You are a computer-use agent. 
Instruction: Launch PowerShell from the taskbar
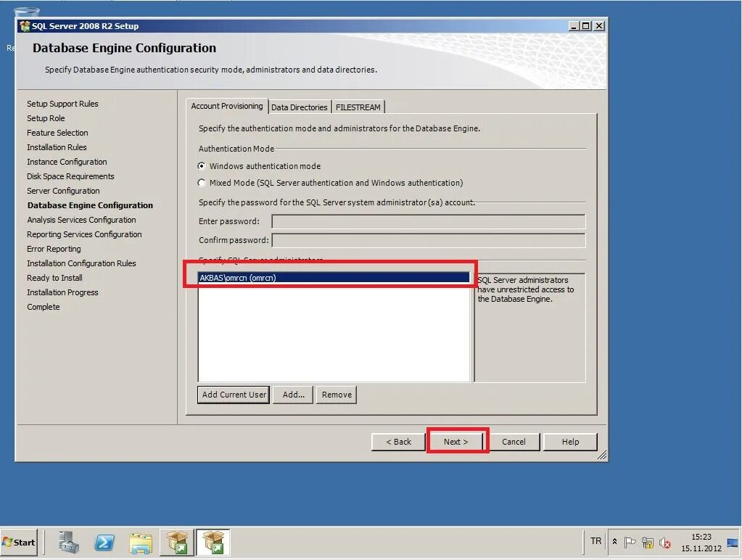pos(104,543)
